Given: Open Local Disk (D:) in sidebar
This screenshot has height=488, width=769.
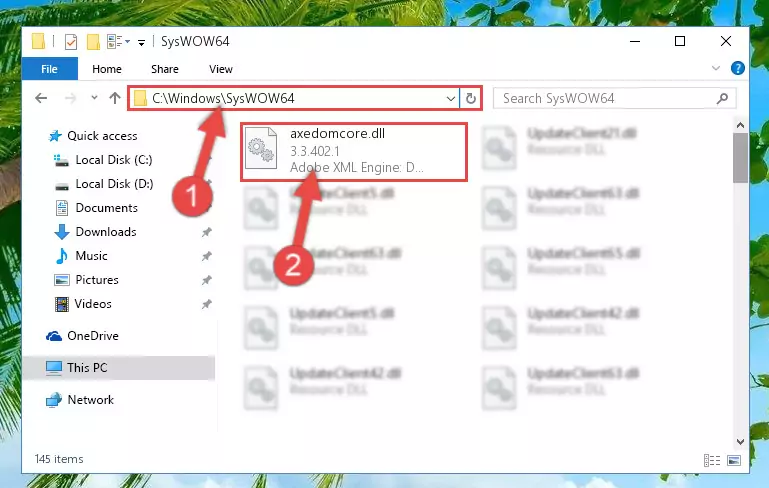Looking at the screenshot, I should [x=114, y=184].
